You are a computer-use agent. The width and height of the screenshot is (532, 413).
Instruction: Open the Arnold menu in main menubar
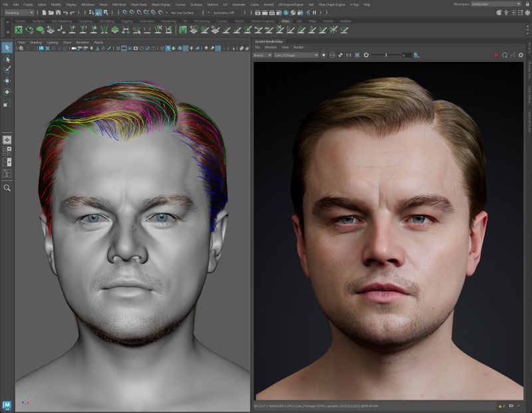pos(269,5)
